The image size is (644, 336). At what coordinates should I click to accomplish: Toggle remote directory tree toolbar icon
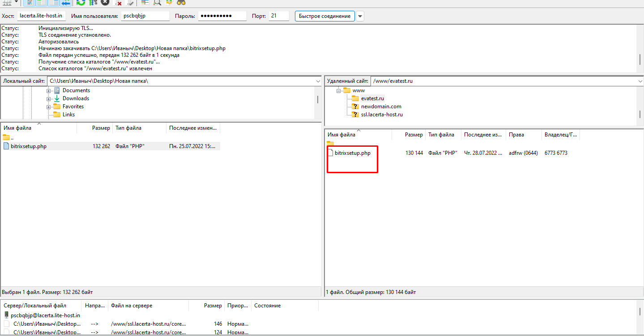tap(53, 2)
